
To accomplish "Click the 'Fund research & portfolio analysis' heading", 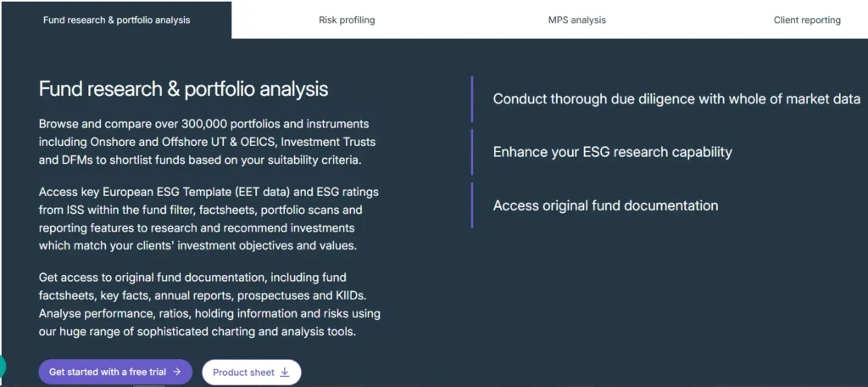I will coord(183,89).
